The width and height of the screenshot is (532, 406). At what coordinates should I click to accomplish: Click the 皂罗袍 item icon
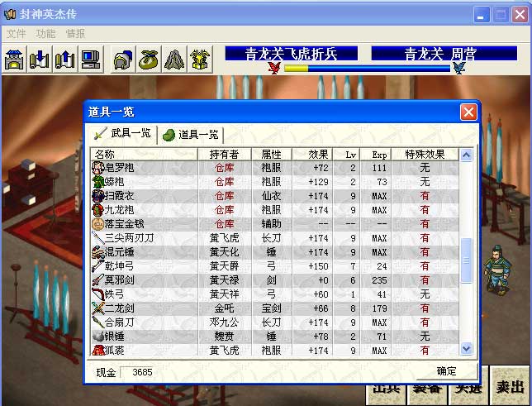click(97, 168)
